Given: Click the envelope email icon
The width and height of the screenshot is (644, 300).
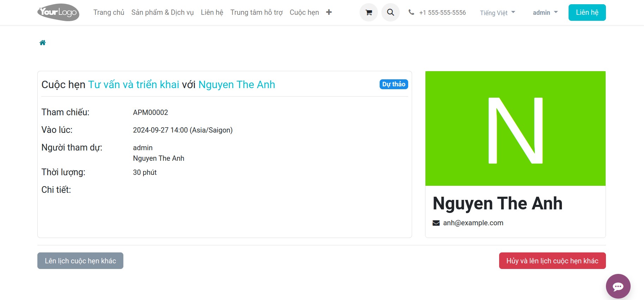Looking at the screenshot, I should click(x=436, y=223).
